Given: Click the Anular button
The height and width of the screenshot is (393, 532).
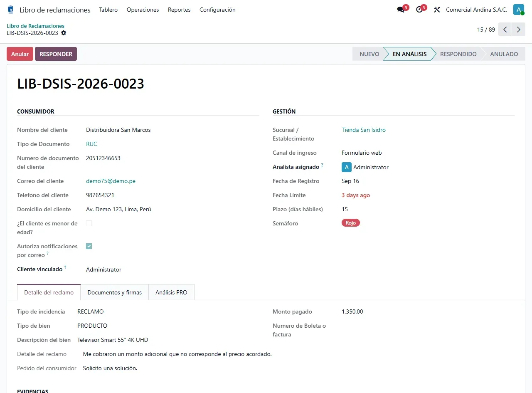Looking at the screenshot, I should tap(20, 54).
